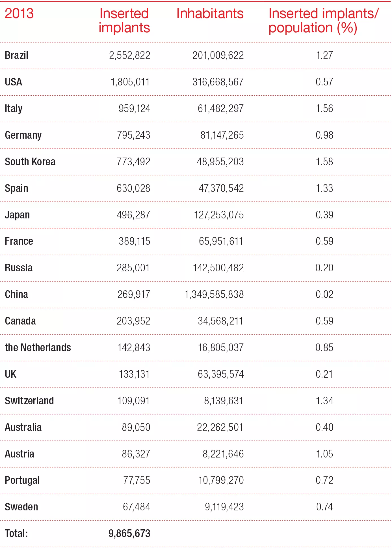Select the Japan row label
Image resolution: width=392 pixels, height=550 pixels.
pyautogui.click(x=17, y=215)
